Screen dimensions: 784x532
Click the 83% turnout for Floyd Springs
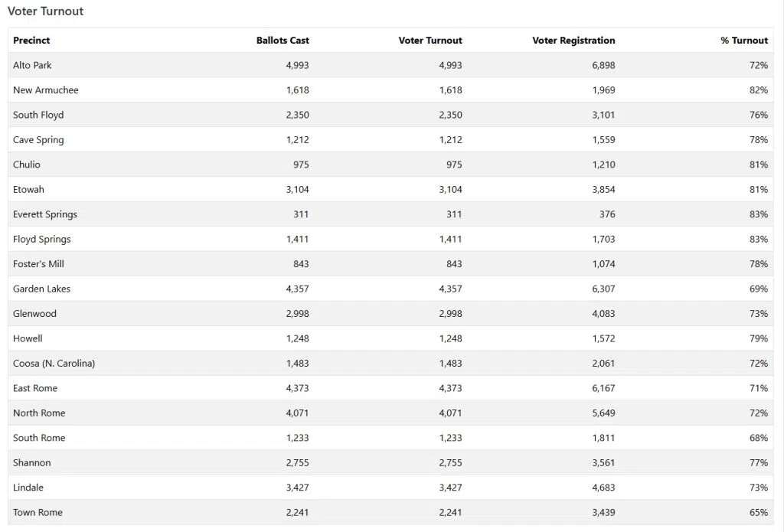(758, 240)
